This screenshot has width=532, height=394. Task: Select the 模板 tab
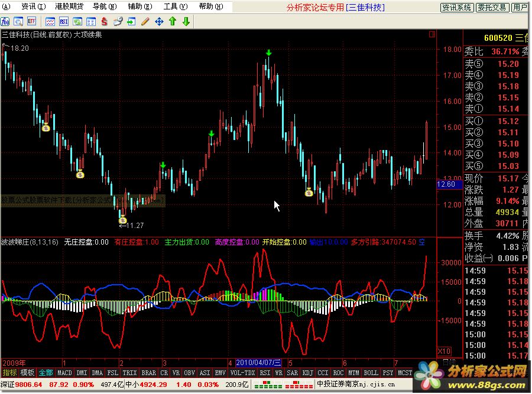(27, 373)
